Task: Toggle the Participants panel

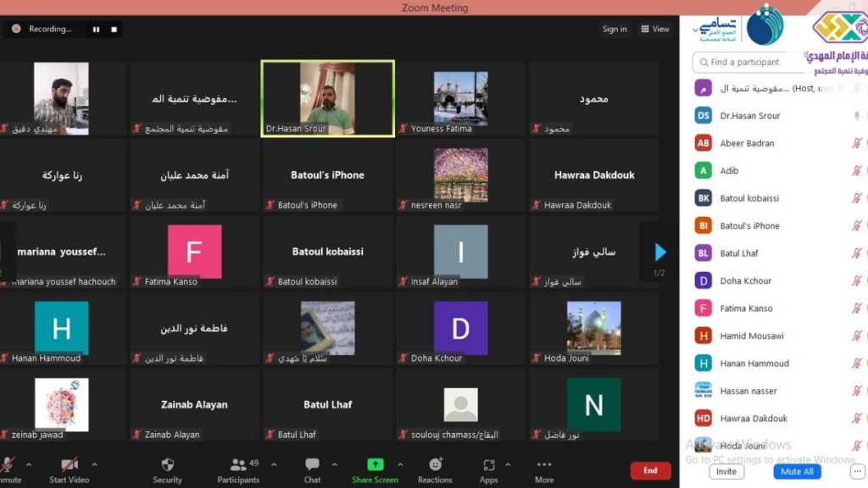Action: 238,465
